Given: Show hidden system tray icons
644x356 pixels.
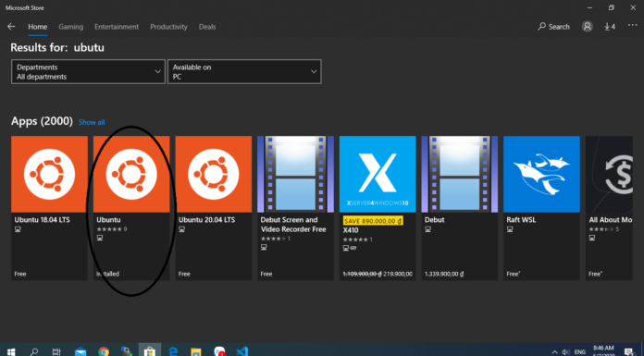Looking at the screenshot, I should point(554,352).
